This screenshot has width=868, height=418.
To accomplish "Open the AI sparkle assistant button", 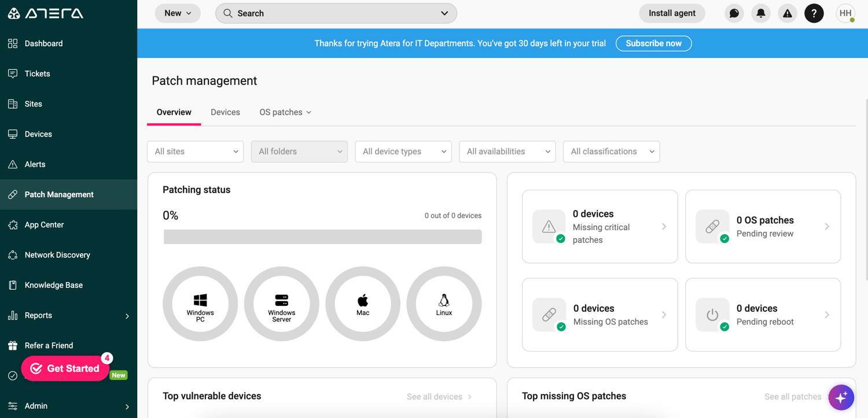I will tap(841, 397).
